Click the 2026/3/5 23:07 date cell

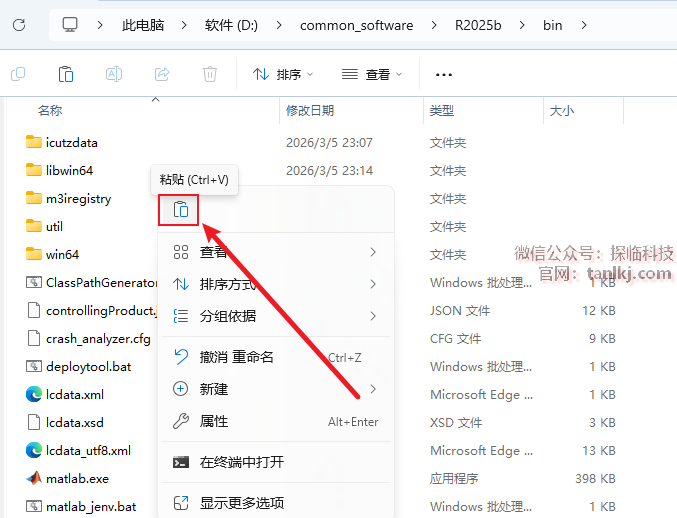click(x=329, y=142)
